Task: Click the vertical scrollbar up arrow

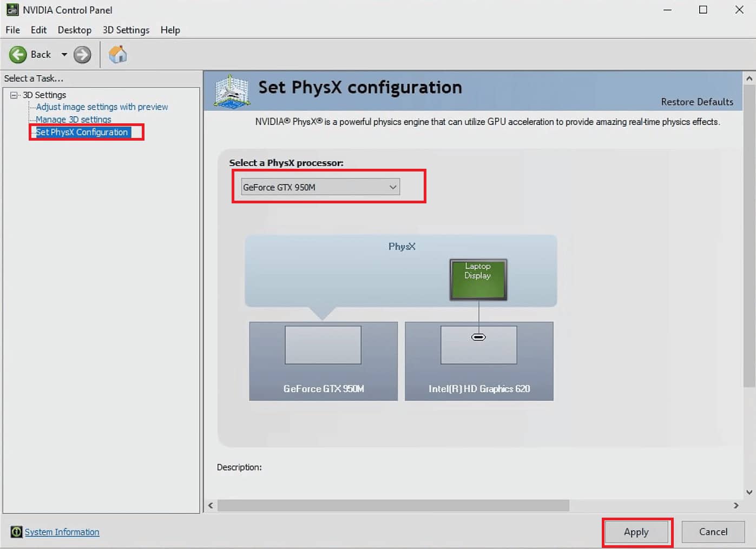Action: (750, 78)
